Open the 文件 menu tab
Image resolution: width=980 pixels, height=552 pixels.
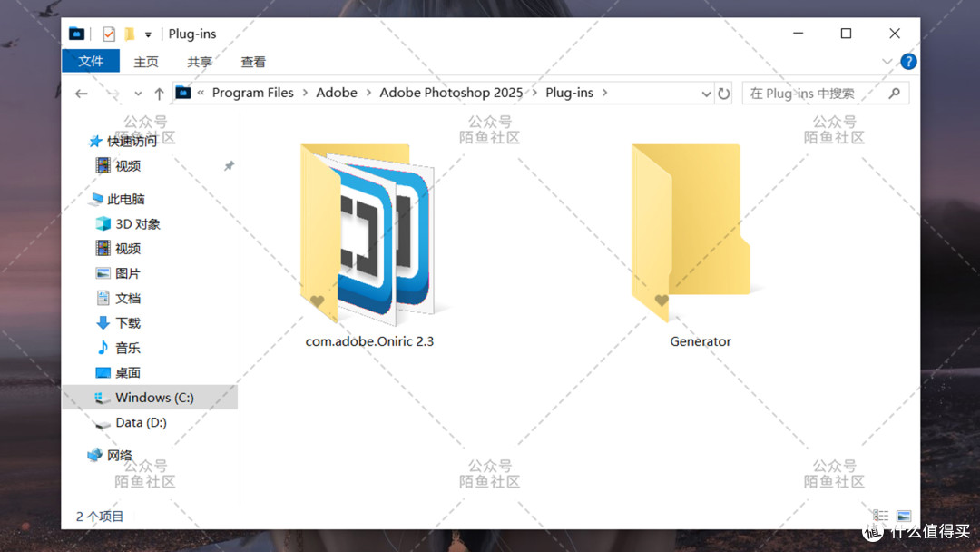pos(91,61)
